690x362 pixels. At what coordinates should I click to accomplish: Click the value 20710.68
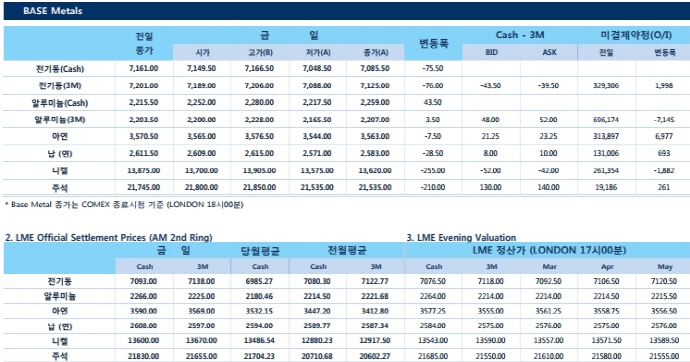point(317,356)
